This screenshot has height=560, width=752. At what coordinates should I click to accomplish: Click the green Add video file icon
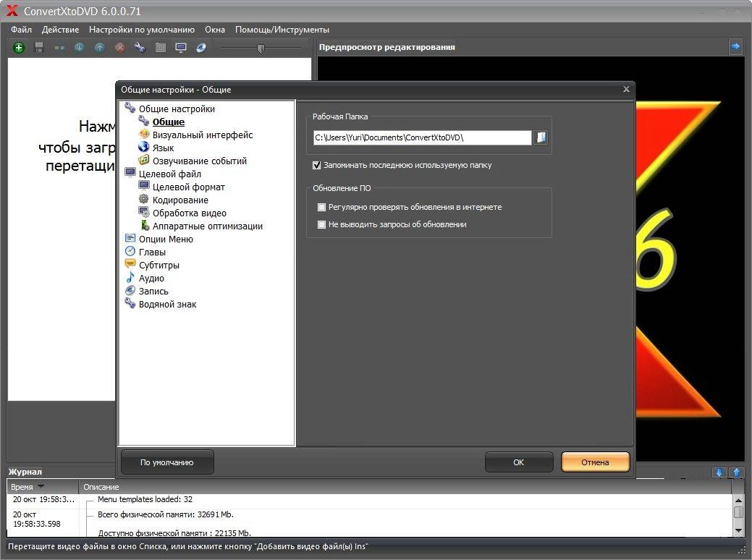pos(19,48)
